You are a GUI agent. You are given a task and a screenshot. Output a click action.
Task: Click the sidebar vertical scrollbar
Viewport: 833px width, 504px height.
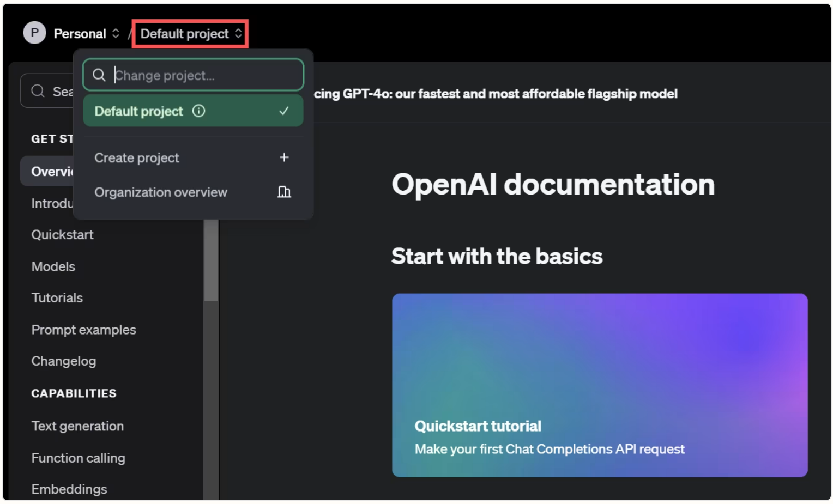(211, 260)
